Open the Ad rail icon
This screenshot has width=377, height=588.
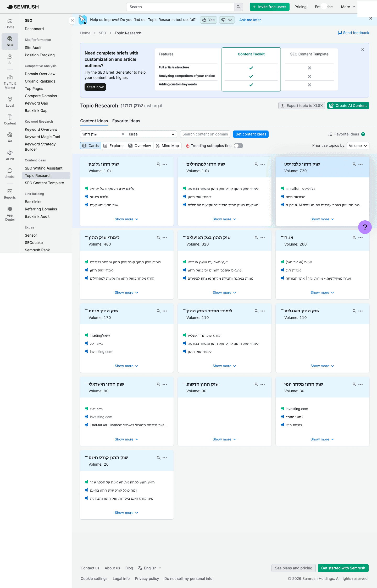point(10,137)
